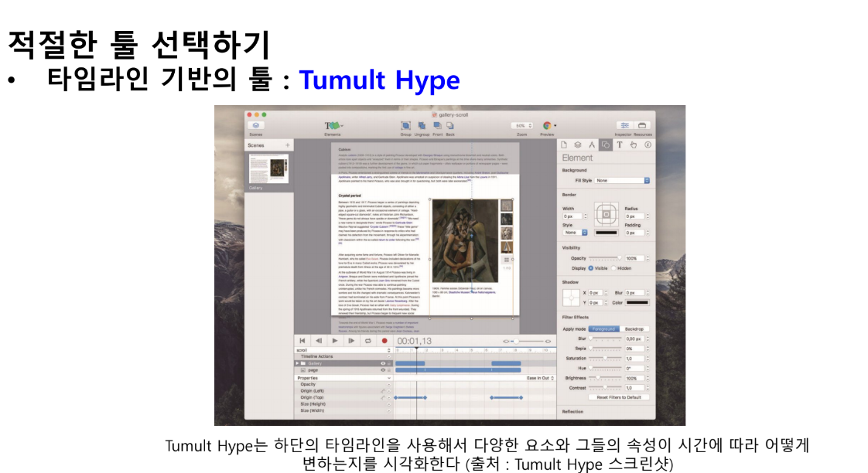Viewport: 868px width, 473px height.
Task: Add a Timeline Actions keyframe
Action: point(389,357)
